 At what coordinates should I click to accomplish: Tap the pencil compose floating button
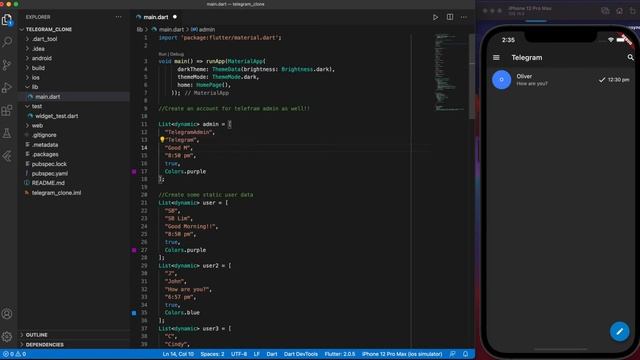[x=620, y=331]
